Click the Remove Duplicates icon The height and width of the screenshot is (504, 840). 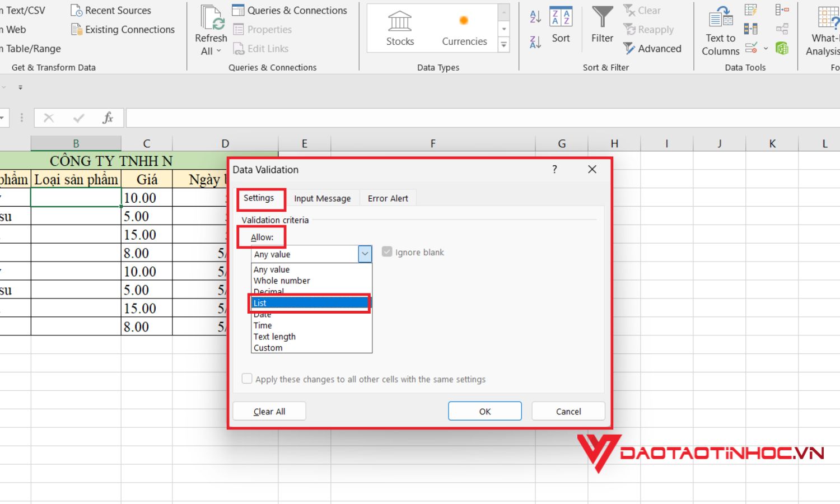pyautogui.click(x=750, y=28)
